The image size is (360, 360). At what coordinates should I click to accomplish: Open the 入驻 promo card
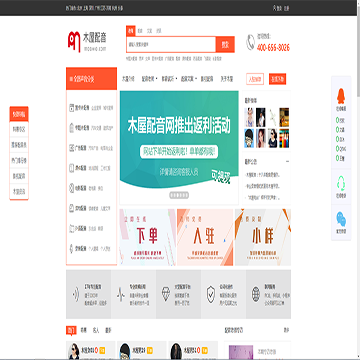pos(205,237)
